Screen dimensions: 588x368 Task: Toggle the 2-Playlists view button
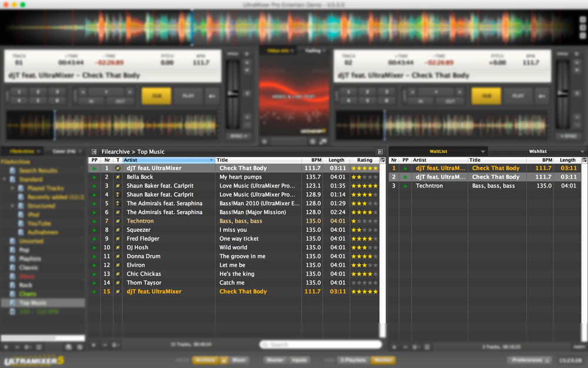pyautogui.click(x=353, y=360)
